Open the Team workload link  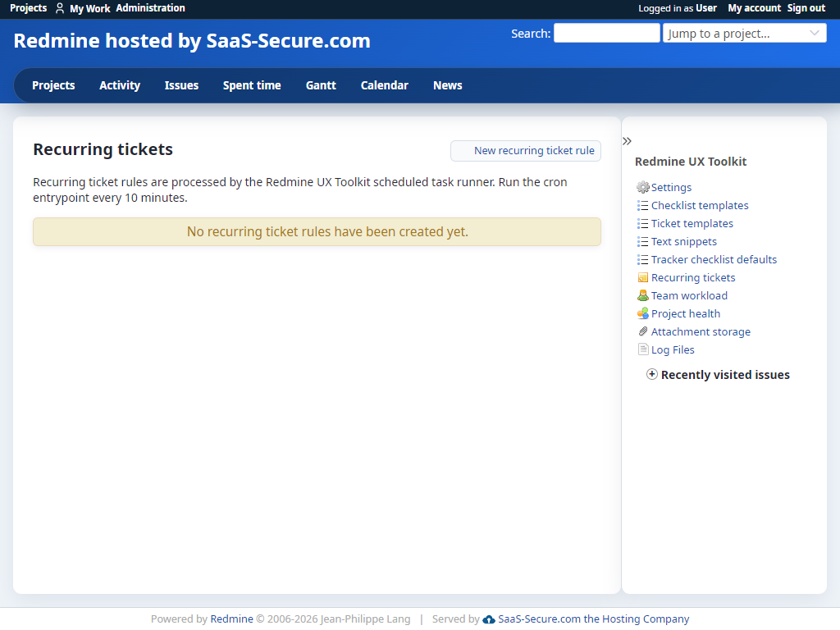click(x=689, y=295)
